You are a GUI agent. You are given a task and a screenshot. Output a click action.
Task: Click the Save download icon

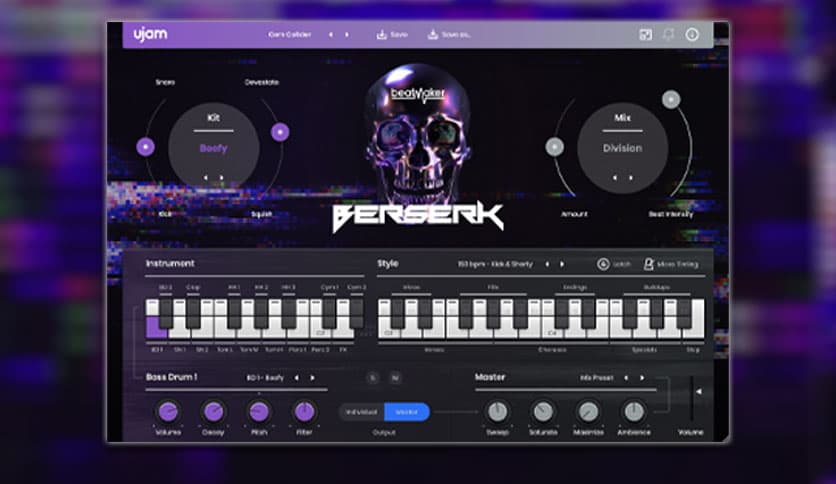[x=381, y=35]
